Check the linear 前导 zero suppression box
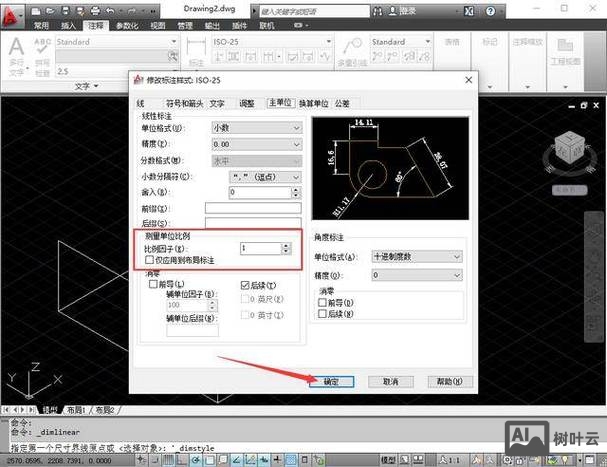Image resolution: width=607 pixels, height=467 pixels. 152,284
